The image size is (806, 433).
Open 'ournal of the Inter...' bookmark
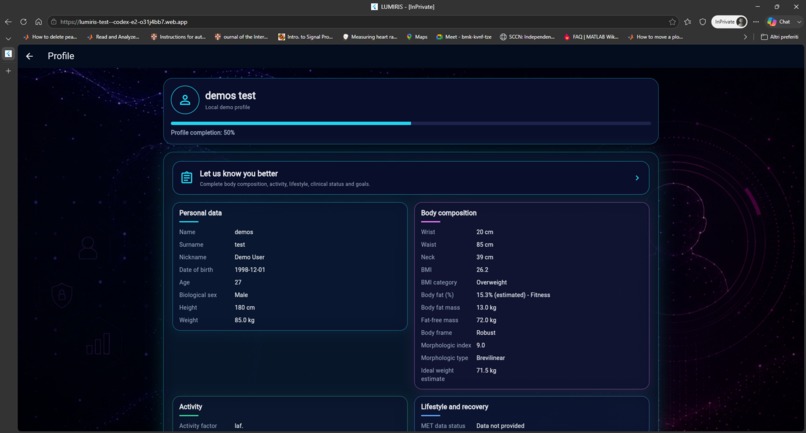241,37
